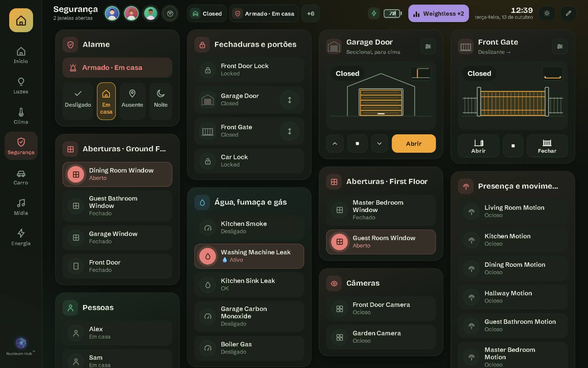This screenshot has height=368, width=588.
Task: Switch to the Carro page
Action: click(21, 177)
